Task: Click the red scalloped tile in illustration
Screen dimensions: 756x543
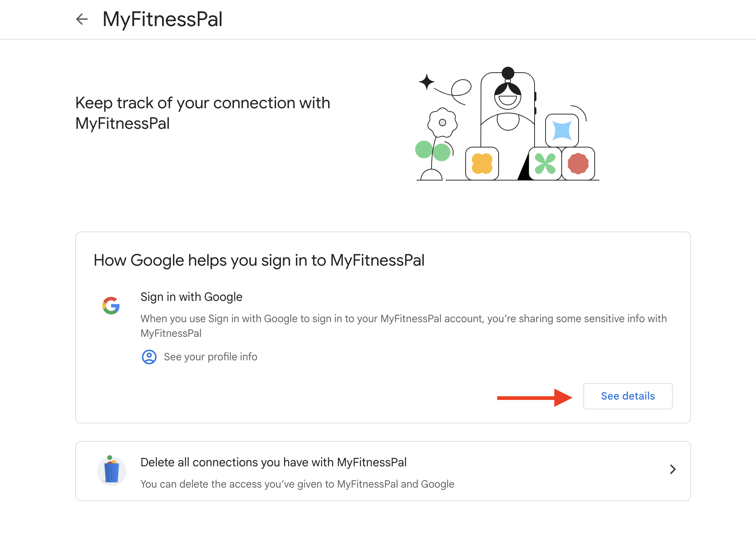Action: pos(578,164)
